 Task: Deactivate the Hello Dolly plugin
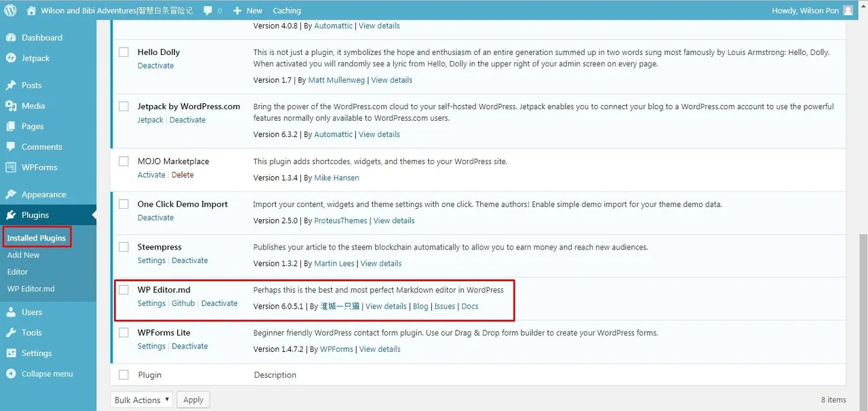(156, 66)
